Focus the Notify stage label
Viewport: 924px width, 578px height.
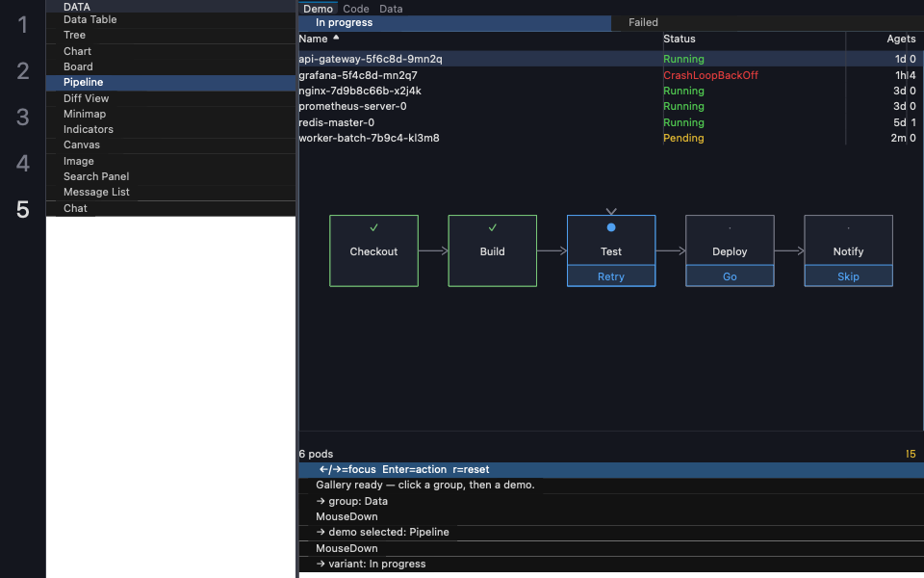pos(848,251)
